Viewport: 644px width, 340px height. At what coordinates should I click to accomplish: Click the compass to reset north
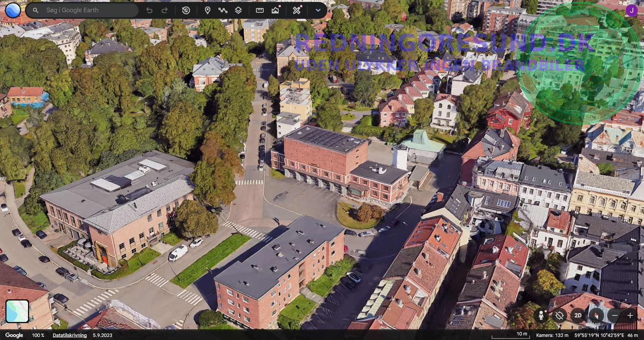pyautogui.click(x=596, y=315)
